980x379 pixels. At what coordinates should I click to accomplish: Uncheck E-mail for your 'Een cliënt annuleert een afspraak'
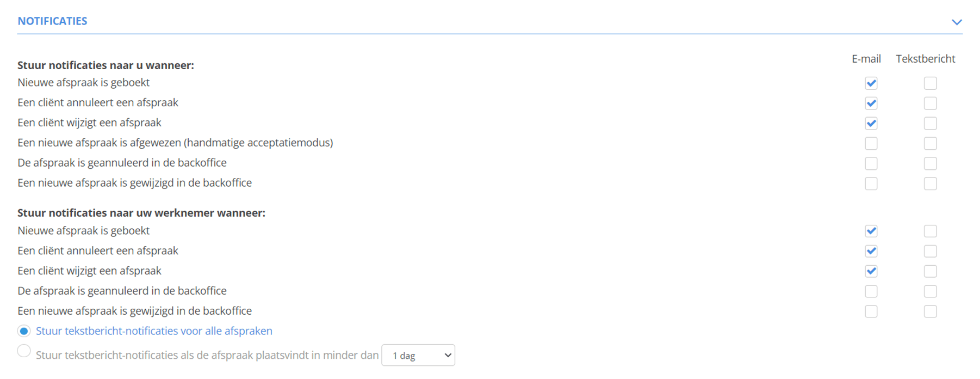871,103
